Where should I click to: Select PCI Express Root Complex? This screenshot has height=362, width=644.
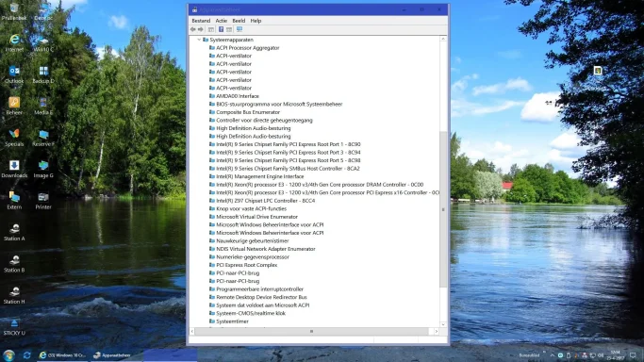pos(246,265)
